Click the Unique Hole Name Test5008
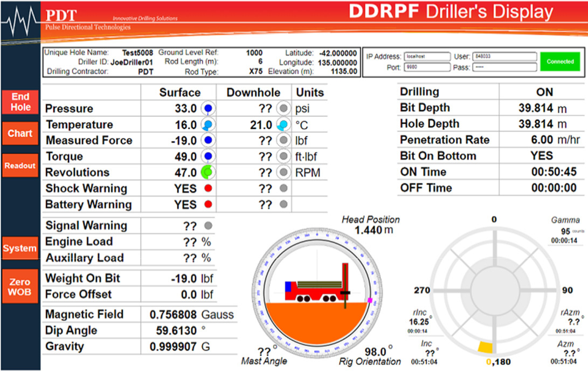 [137, 53]
